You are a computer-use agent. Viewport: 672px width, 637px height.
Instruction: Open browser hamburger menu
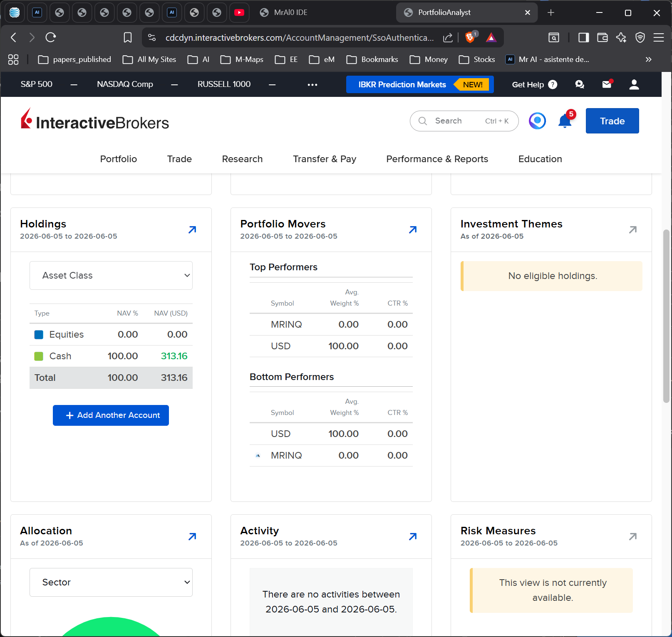(x=659, y=38)
